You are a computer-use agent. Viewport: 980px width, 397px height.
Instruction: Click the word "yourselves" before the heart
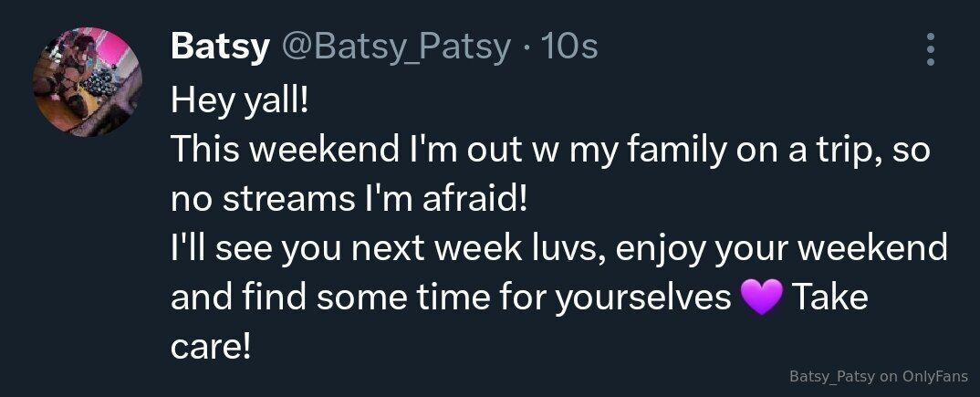(x=644, y=298)
